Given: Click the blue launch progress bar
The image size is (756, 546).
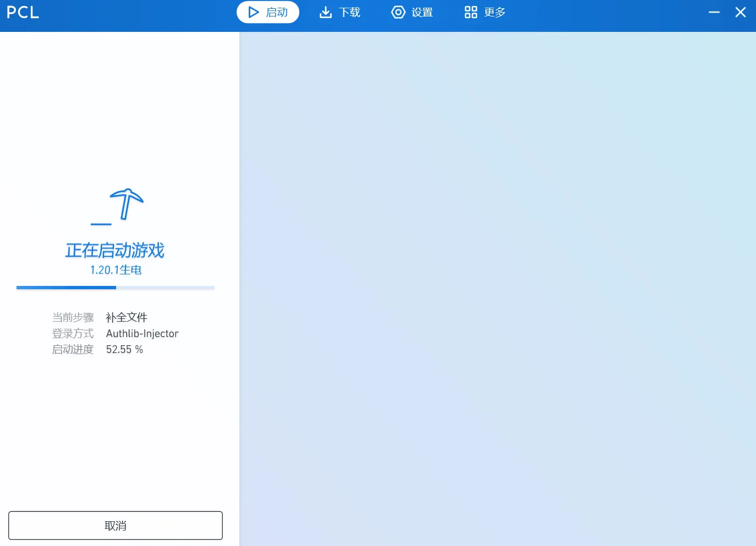Looking at the screenshot, I should tap(115, 287).
